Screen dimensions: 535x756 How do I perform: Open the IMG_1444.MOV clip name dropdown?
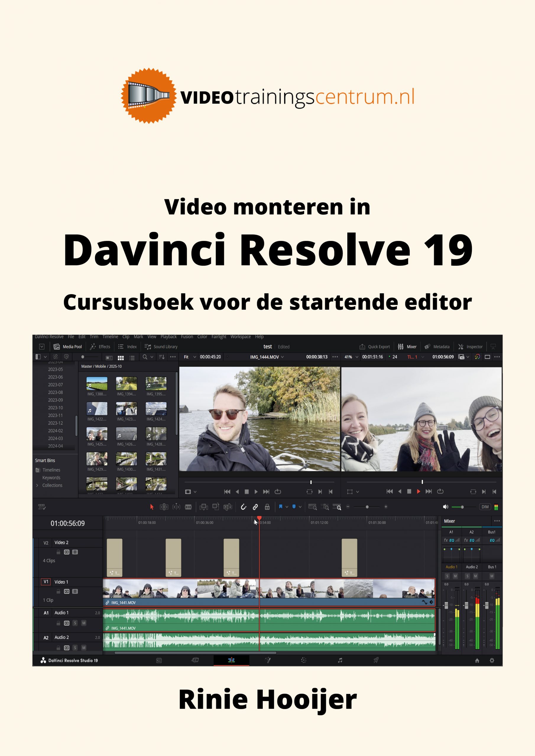(x=267, y=357)
